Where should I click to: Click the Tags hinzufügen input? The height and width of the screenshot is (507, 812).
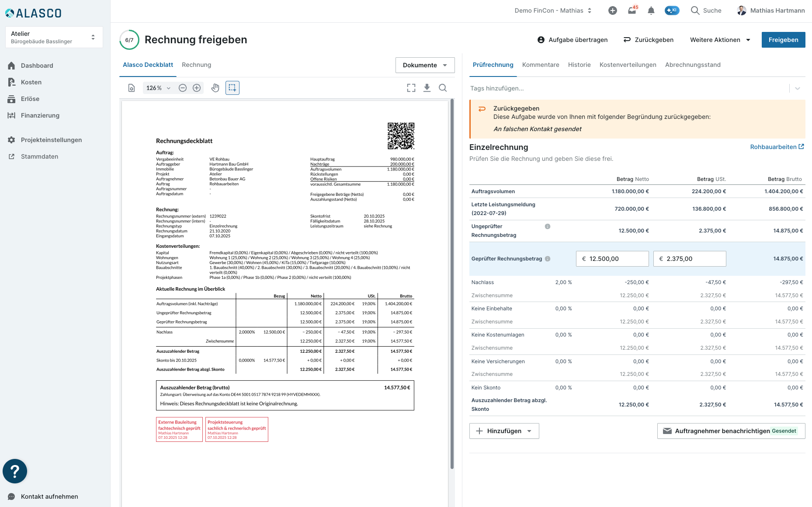pos(628,88)
